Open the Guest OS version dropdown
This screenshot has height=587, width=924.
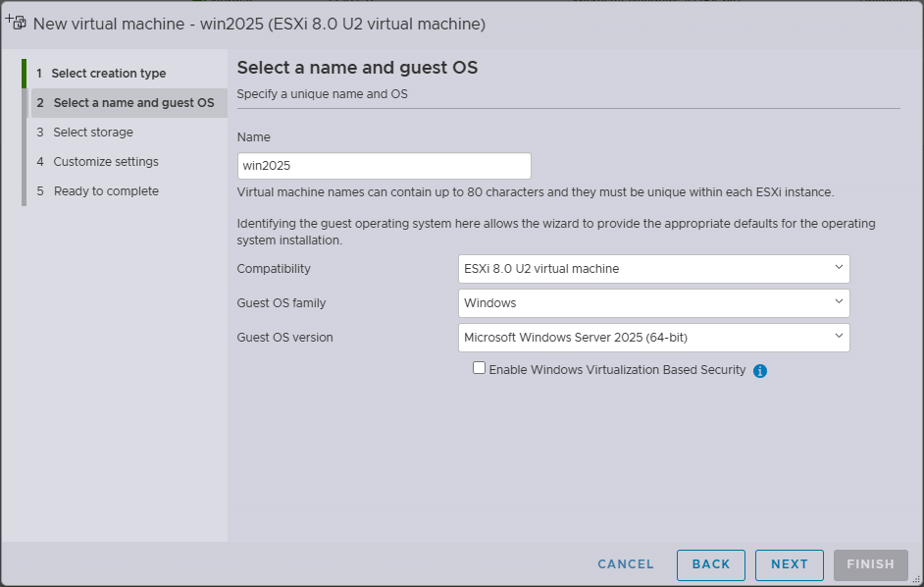[x=653, y=338]
